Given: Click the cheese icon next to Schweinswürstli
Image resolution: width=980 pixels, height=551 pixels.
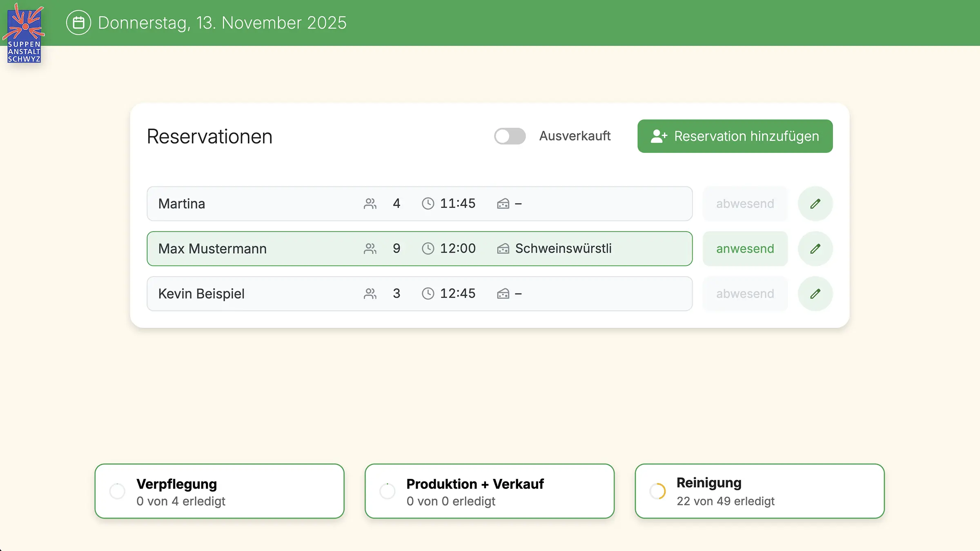Looking at the screenshot, I should tap(503, 249).
